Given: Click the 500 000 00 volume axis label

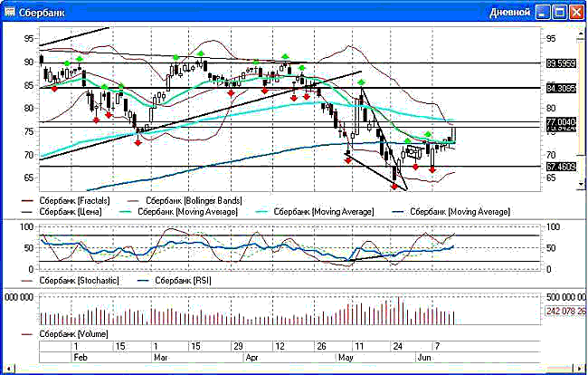Looking at the screenshot, I should click(x=565, y=297).
